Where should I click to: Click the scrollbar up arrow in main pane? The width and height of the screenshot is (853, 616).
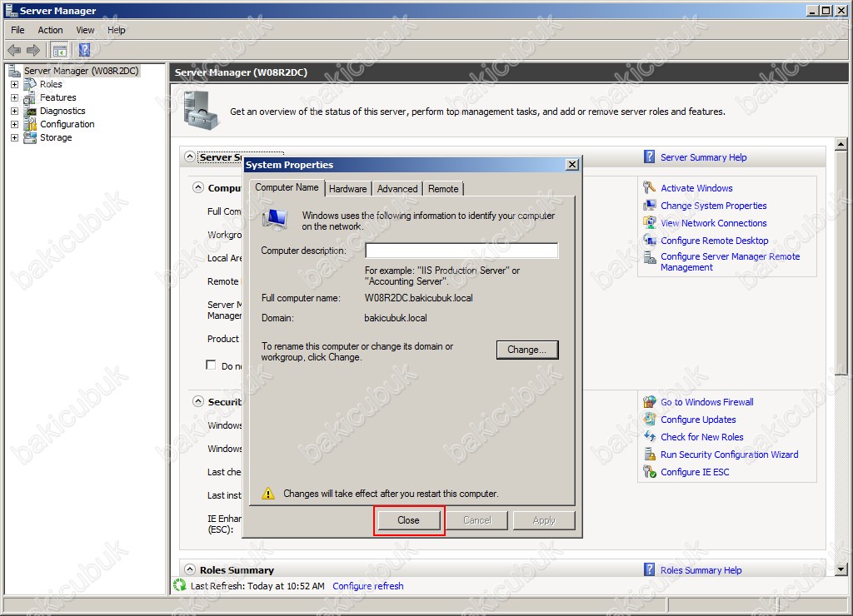point(841,145)
